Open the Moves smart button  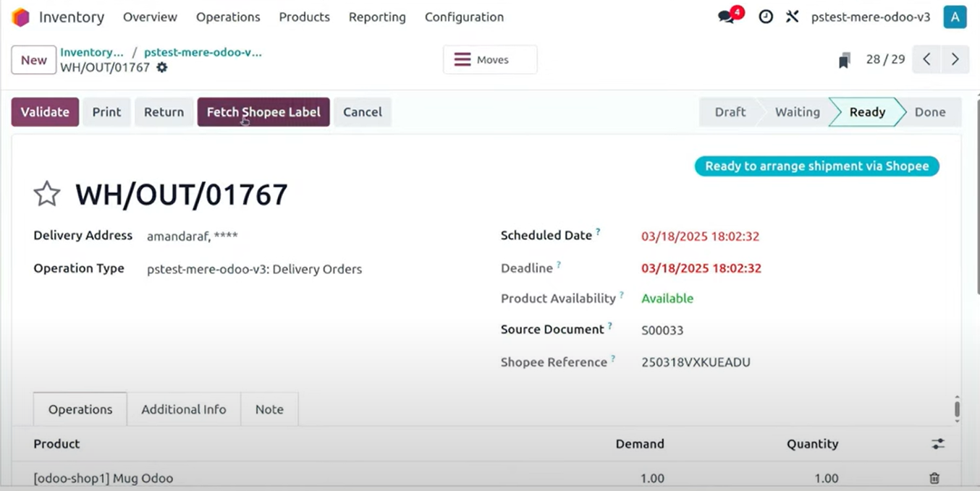[490, 60]
